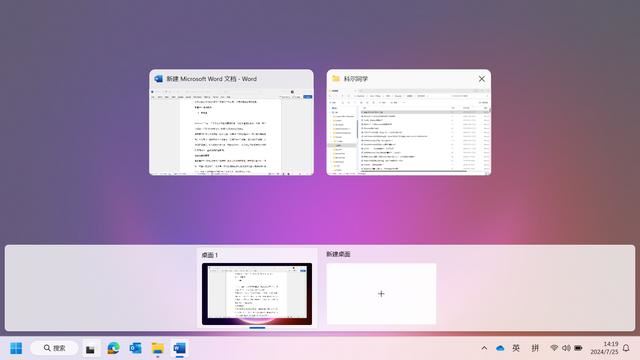Switch the 英 input language indicator
Screen dimensions: 640x360
(x=516, y=348)
